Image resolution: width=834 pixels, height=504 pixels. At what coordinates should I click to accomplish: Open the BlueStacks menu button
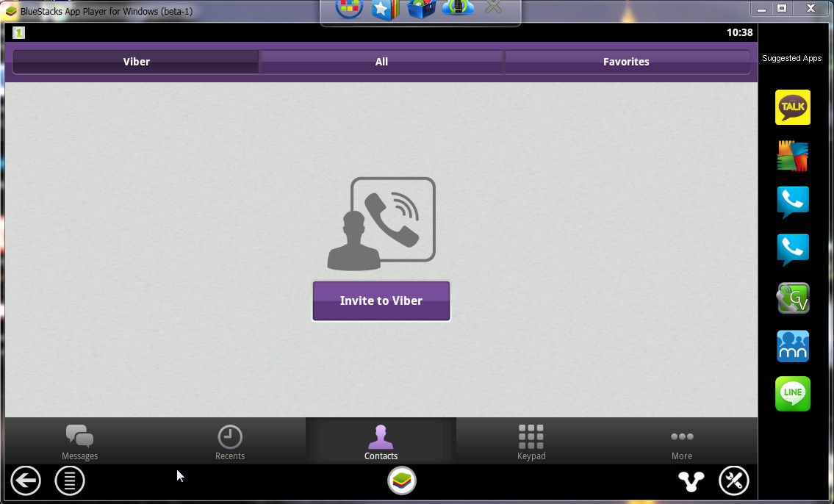70,480
